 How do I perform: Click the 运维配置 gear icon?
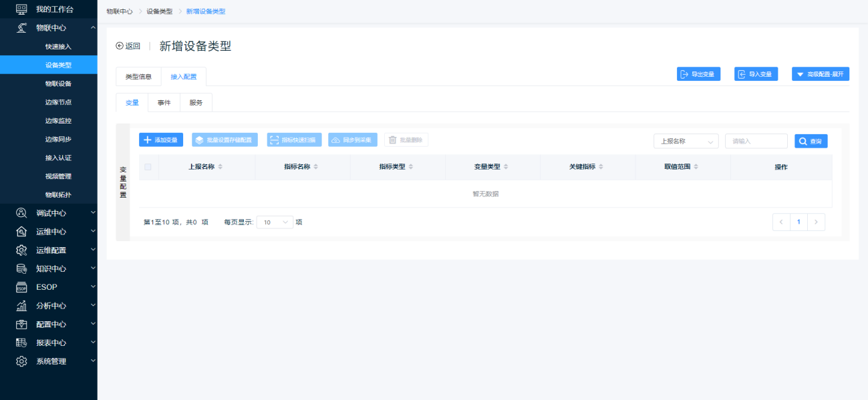click(x=21, y=250)
